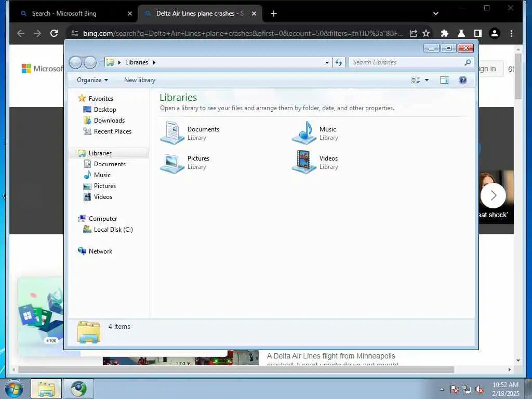Viewport: 532px width, 399px height.
Task: Click the change view icon
Action: coord(416,80)
